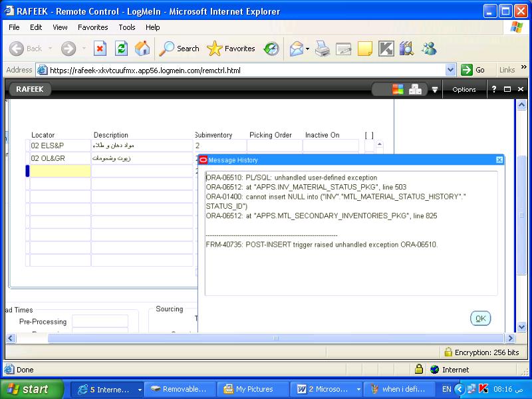This screenshot has height=399, width=532.
Task: Expand the LogMeIn toolbar dropdown arrow
Action: coord(435,90)
